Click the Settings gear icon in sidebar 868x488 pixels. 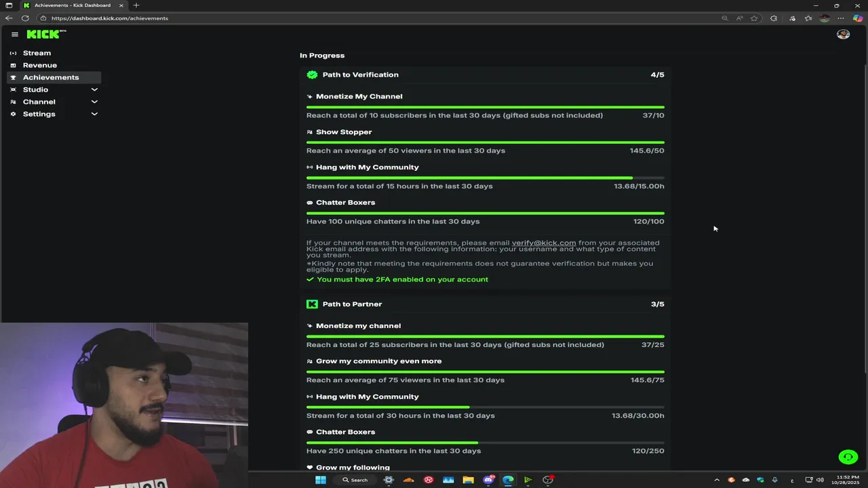pos(13,114)
